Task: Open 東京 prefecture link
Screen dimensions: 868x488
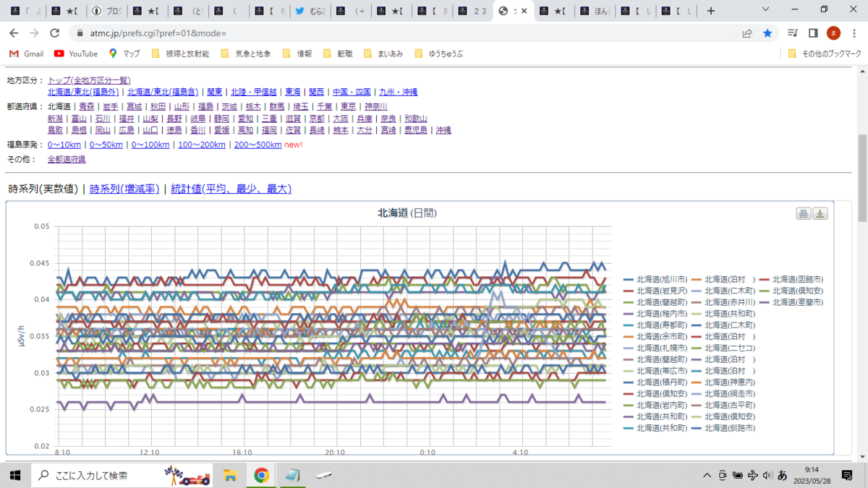Action: [349, 107]
